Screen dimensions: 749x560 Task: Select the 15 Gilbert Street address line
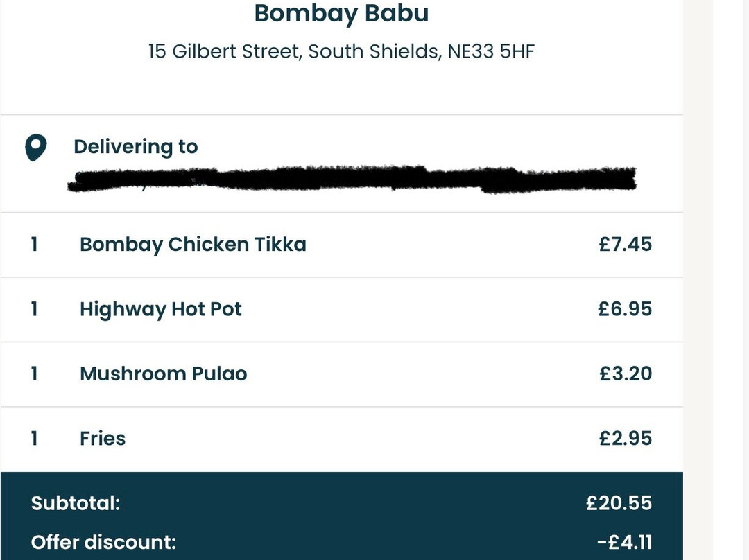coord(341,51)
